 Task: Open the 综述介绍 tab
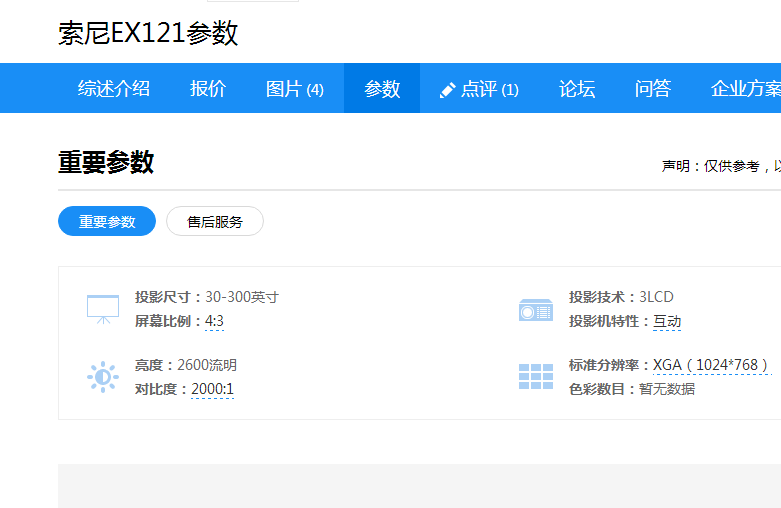coord(114,89)
